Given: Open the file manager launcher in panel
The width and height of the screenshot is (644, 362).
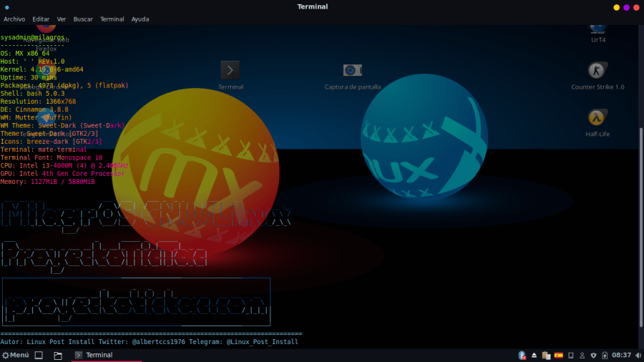Looking at the screenshot, I should tap(58, 355).
